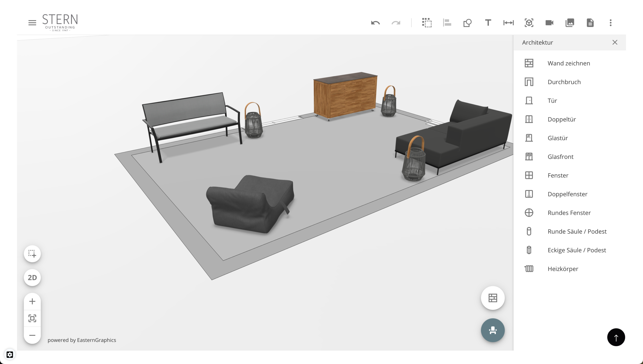Add a Heizkörper element
643x364 pixels.
pyautogui.click(x=563, y=269)
